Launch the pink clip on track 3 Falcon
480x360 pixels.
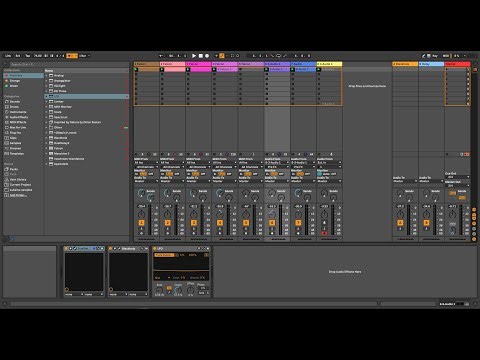(x=188, y=69)
